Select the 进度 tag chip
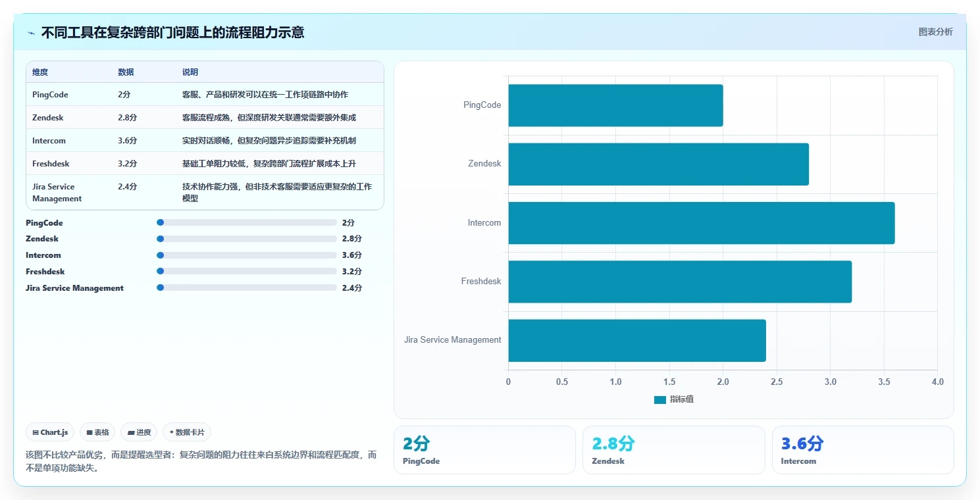This screenshot has width=980, height=500. point(139,432)
